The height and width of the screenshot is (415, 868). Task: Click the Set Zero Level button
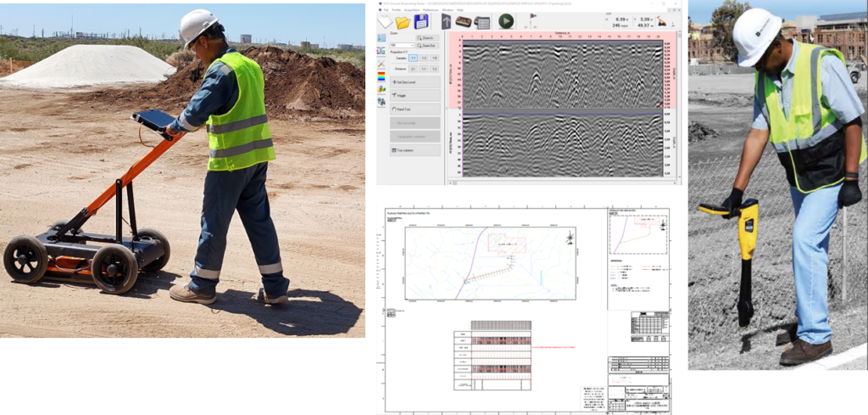(415, 81)
